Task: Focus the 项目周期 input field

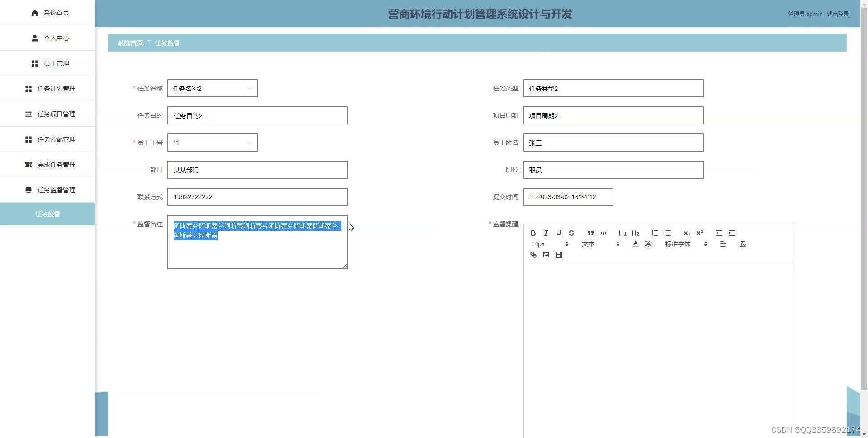Action: click(613, 115)
